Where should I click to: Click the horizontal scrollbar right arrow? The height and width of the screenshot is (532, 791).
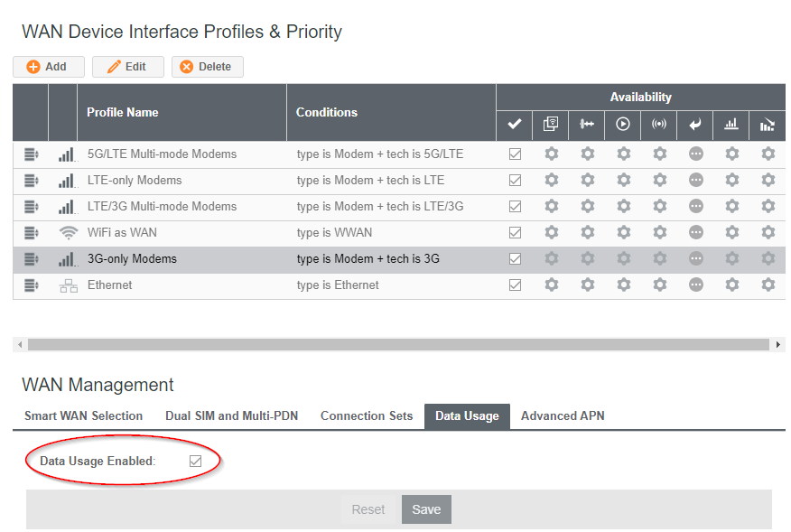pyautogui.click(x=778, y=345)
